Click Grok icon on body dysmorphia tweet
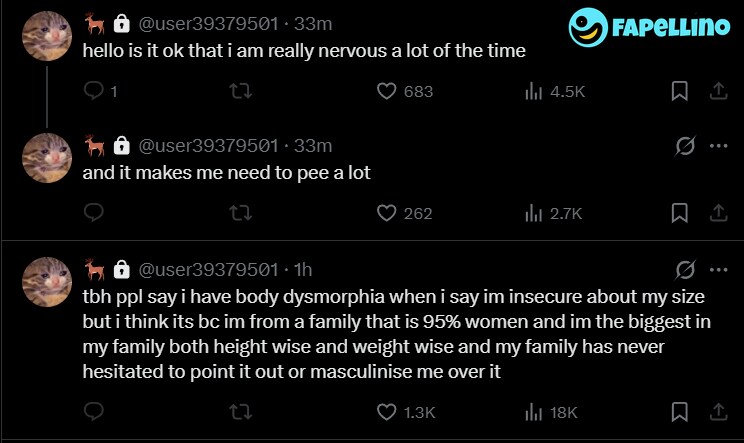Viewport: 744px width, 443px height. 685,269
